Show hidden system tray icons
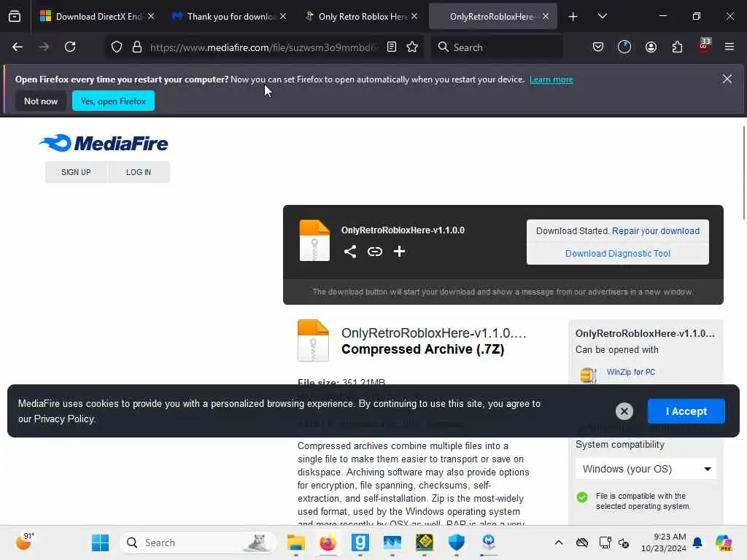This screenshot has height=560, width=747. pos(559,542)
